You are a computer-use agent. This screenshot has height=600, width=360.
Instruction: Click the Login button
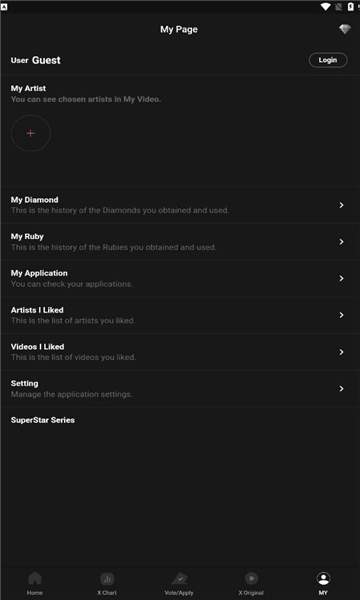tap(328, 60)
